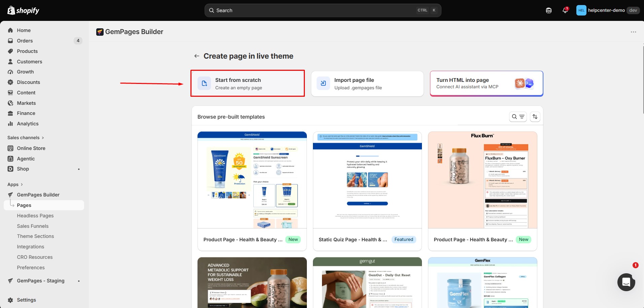Click the GemPages Builder header logo
Viewport: 644px width, 308px height.
(x=100, y=32)
